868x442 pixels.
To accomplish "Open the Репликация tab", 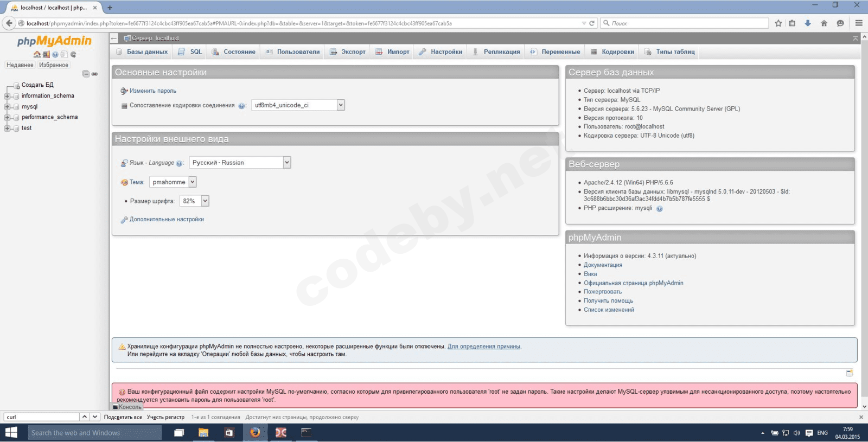I will click(x=496, y=52).
